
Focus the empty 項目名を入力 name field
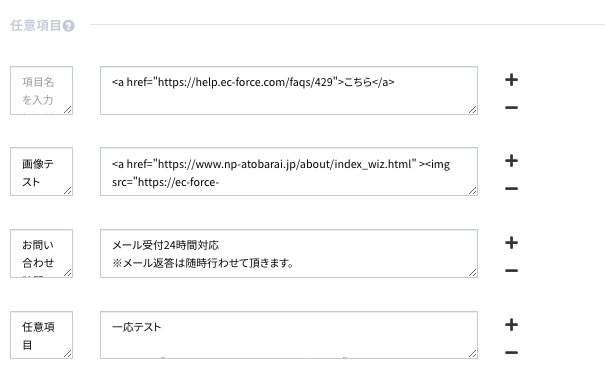(x=41, y=91)
